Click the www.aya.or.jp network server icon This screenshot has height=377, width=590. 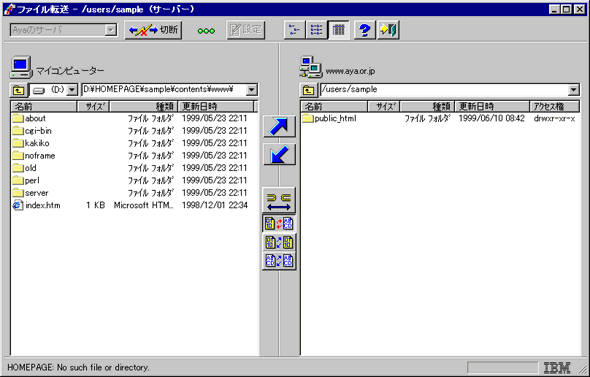[311, 67]
